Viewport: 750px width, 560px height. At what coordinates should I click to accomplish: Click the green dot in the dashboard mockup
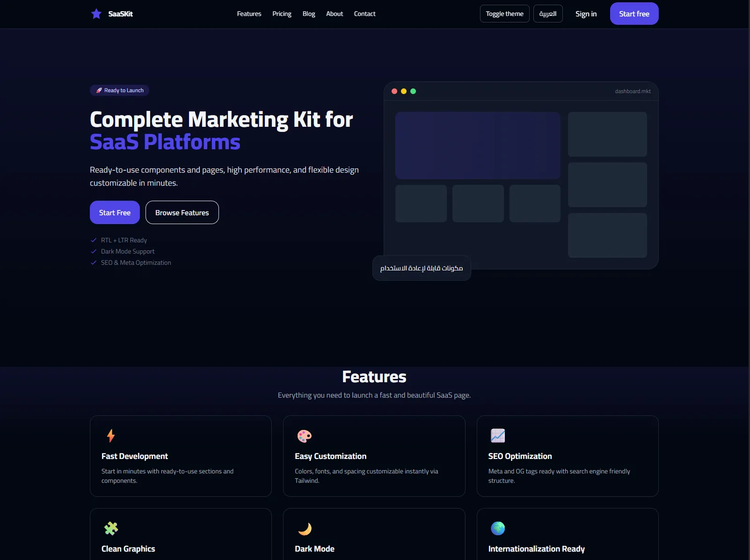coord(413,91)
